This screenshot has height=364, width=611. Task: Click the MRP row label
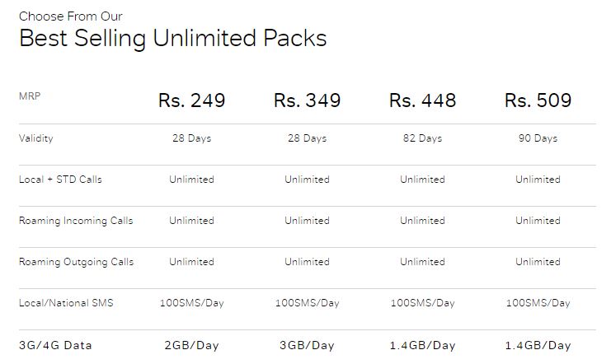[30, 96]
